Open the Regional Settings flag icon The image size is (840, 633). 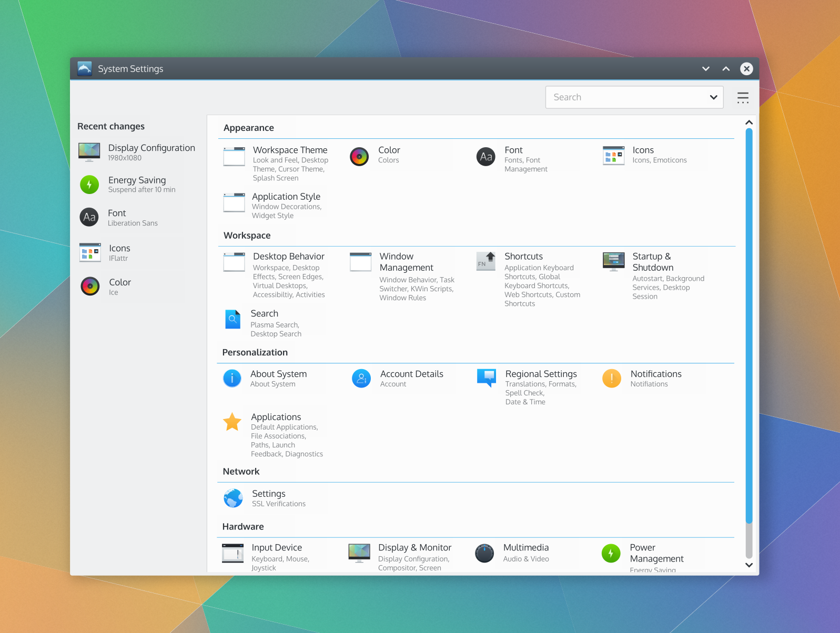pos(486,377)
